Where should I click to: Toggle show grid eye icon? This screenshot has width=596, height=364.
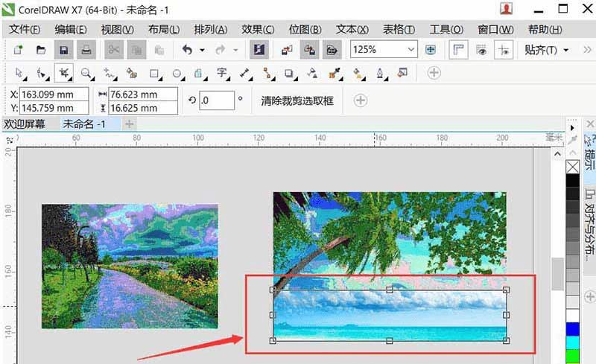[481, 50]
